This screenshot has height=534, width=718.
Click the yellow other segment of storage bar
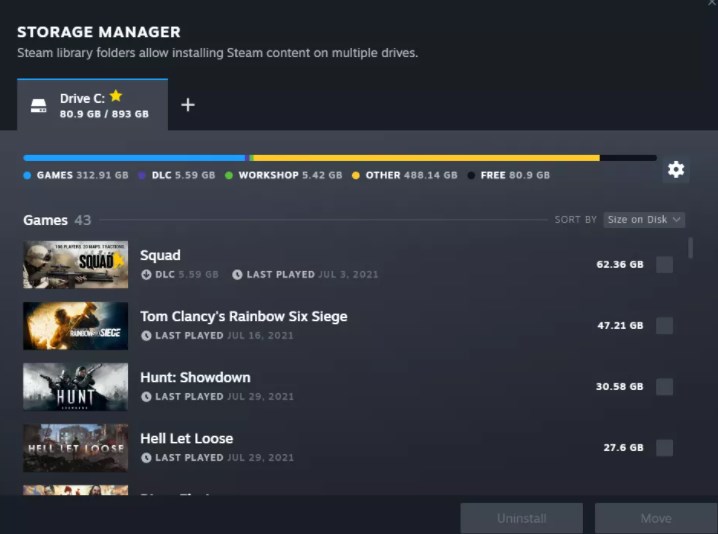[x=427, y=158]
